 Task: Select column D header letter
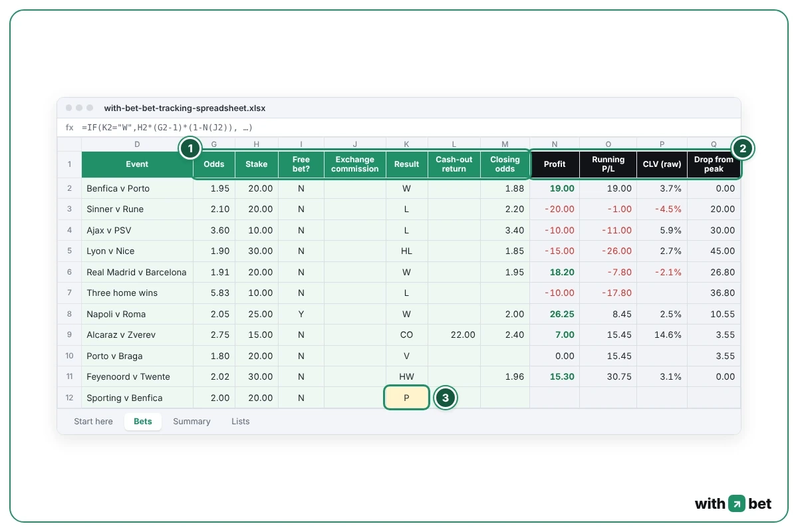point(137,144)
